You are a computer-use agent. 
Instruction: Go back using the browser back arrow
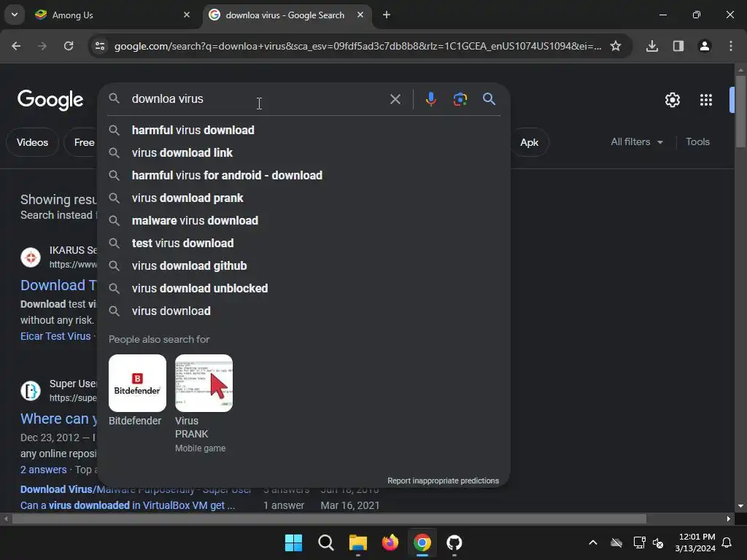16,46
